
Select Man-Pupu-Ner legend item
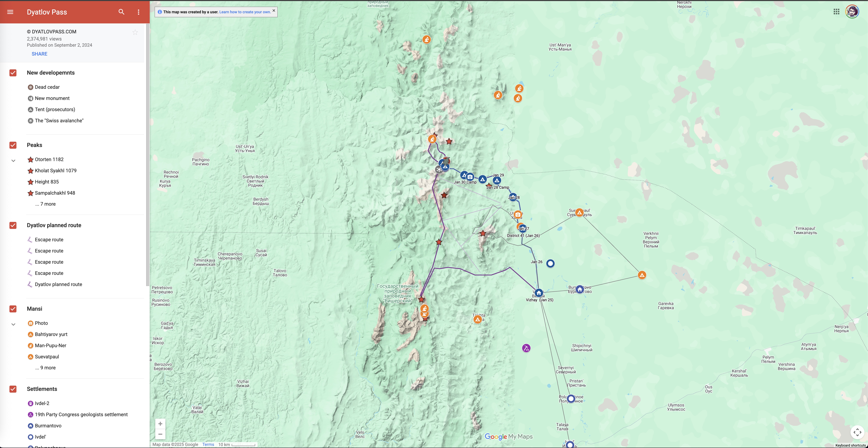click(x=51, y=345)
